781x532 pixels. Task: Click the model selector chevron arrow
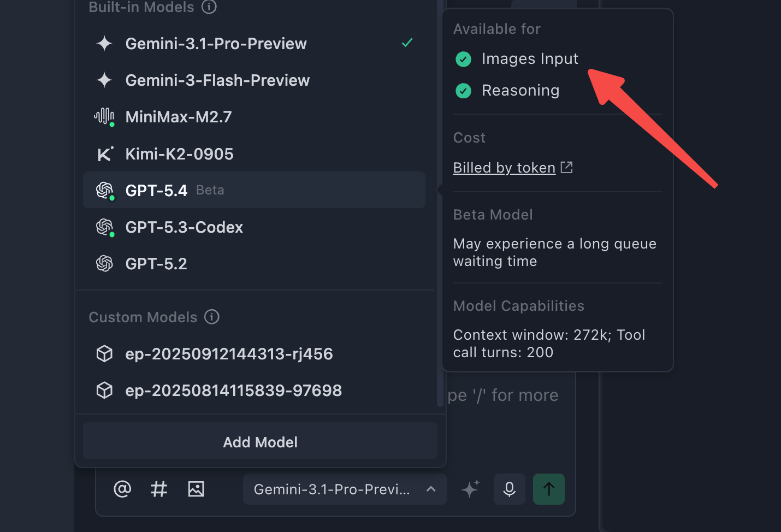[431, 489]
